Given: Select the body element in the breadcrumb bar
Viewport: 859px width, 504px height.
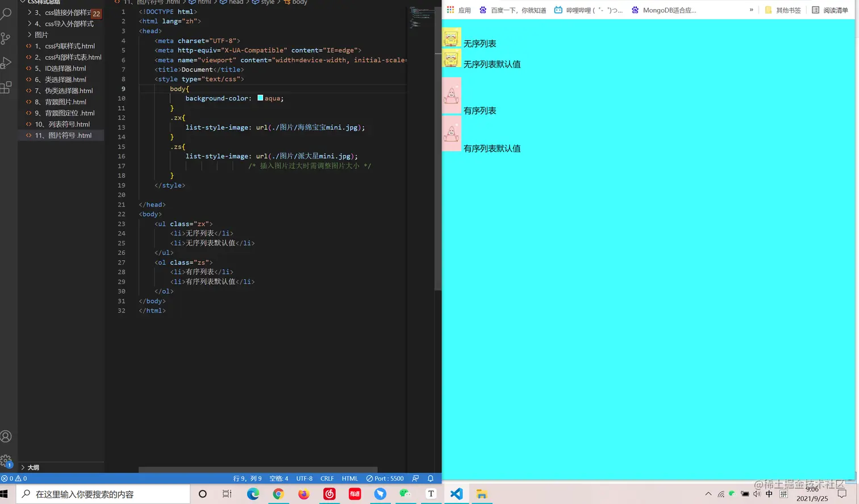Looking at the screenshot, I should [299, 3].
